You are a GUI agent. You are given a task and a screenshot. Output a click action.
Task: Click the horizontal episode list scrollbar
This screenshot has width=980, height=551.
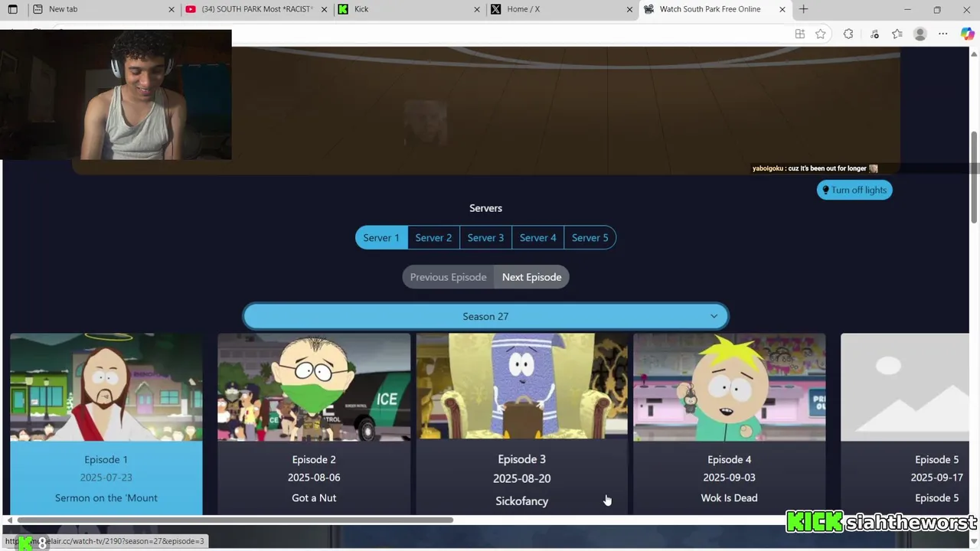pos(235,520)
